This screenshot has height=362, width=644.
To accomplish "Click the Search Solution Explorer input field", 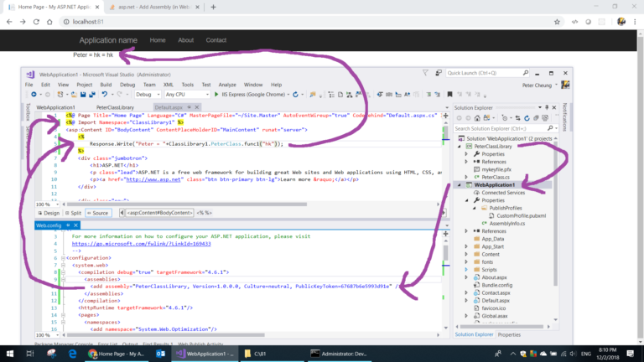I will point(501,128).
